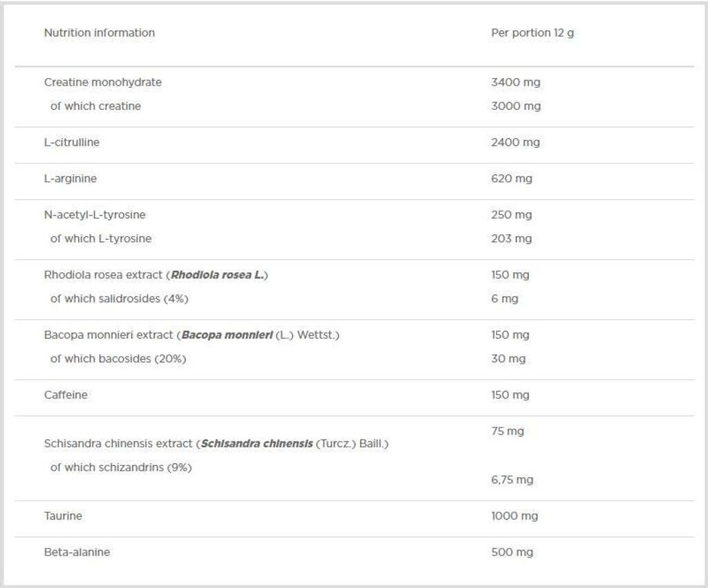Image resolution: width=708 pixels, height=588 pixels.
Task: Click the "of which creatine" sub-row label
Action: pyautogui.click(x=95, y=106)
